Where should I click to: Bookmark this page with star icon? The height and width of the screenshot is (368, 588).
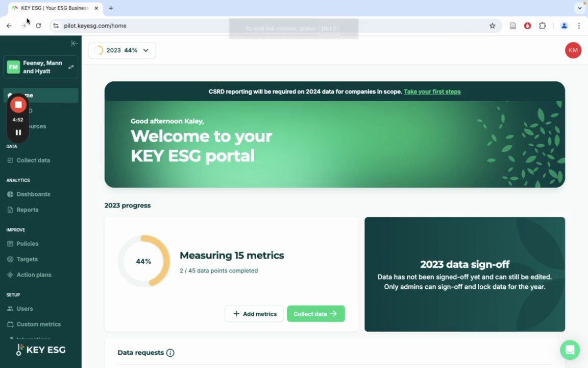tap(492, 26)
